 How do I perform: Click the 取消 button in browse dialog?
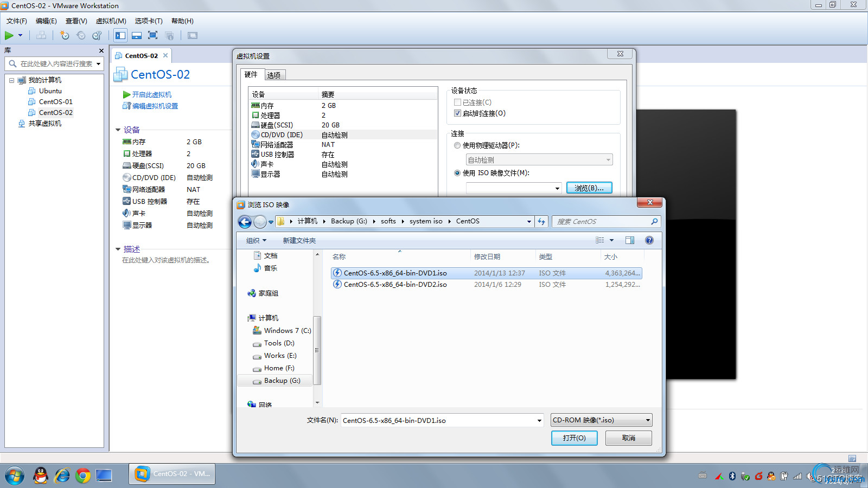tap(629, 438)
